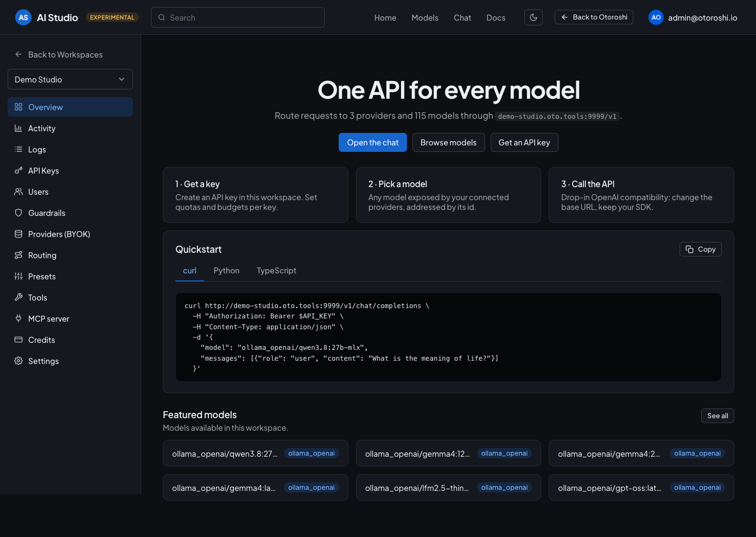Open Providers (BYOK) sidebar item
The height and width of the screenshot is (537, 756).
pyautogui.click(x=70, y=234)
